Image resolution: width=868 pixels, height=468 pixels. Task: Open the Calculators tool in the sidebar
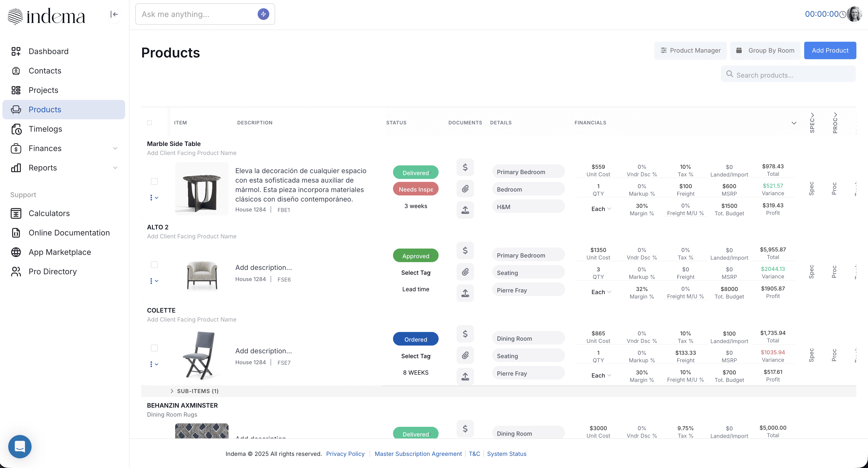(49, 213)
